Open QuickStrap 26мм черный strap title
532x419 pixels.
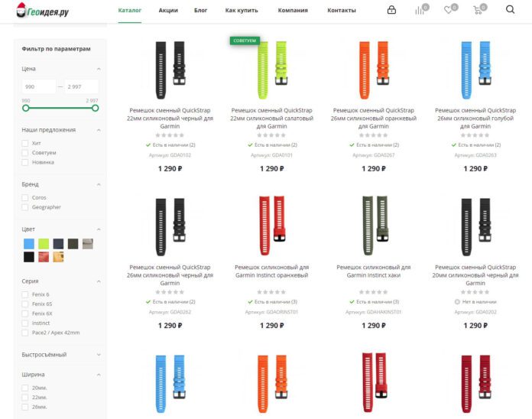click(x=170, y=275)
